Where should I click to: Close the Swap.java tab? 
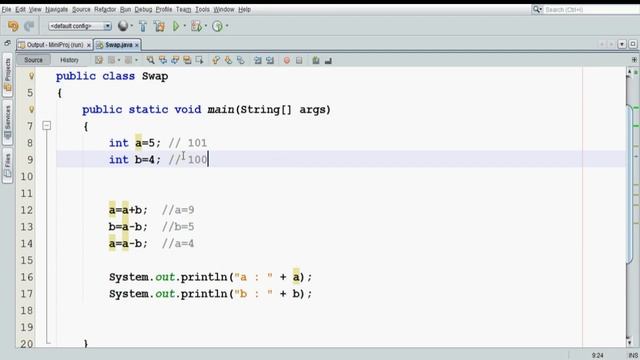137,45
